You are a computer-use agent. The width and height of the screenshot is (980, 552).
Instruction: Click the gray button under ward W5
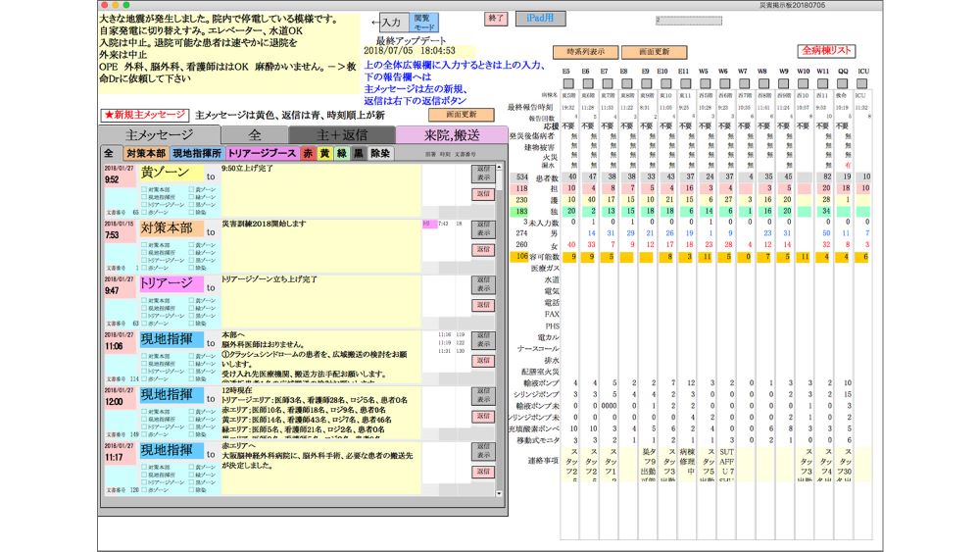705,83
